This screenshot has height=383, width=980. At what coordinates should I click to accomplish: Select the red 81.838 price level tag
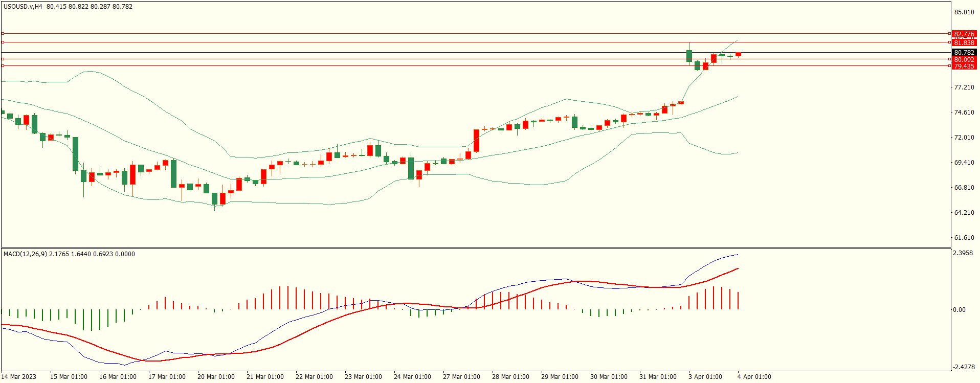[964, 43]
